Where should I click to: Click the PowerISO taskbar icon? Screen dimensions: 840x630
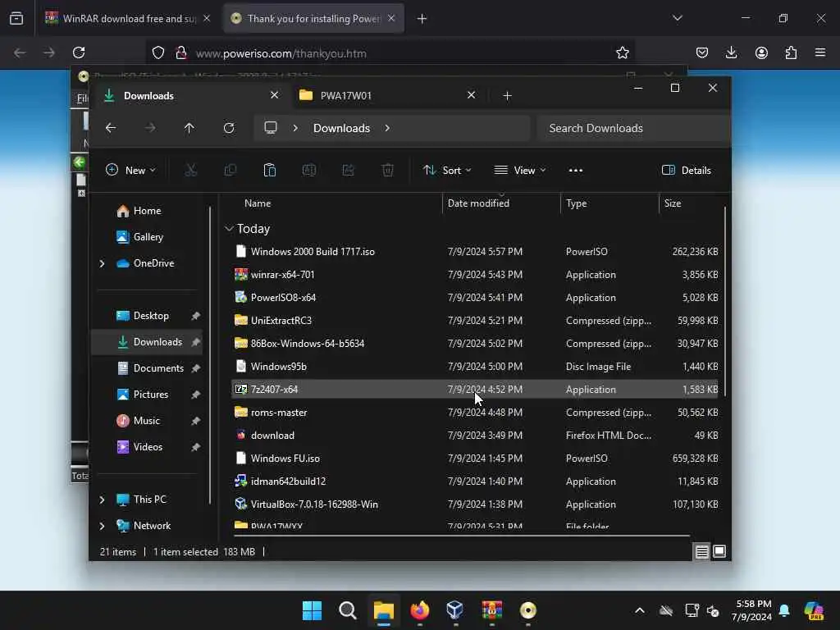tap(527, 610)
